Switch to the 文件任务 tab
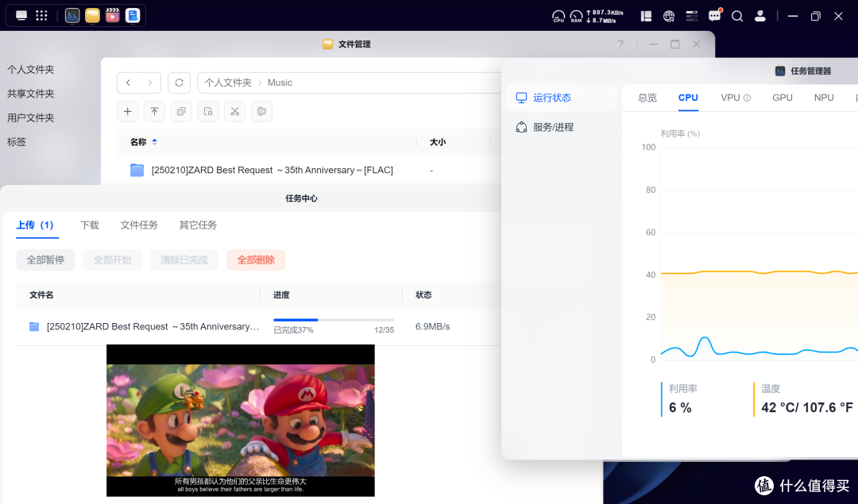Image resolution: width=858 pixels, height=504 pixels. pos(139,225)
